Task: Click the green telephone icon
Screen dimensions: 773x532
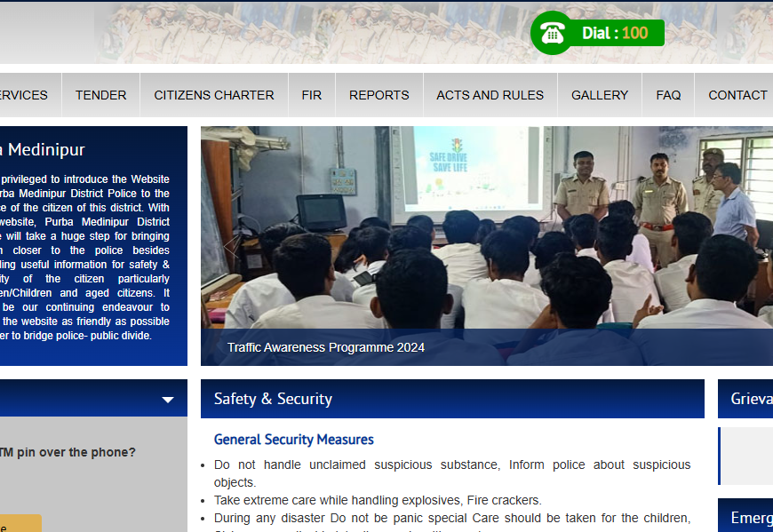Action: (x=552, y=33)
